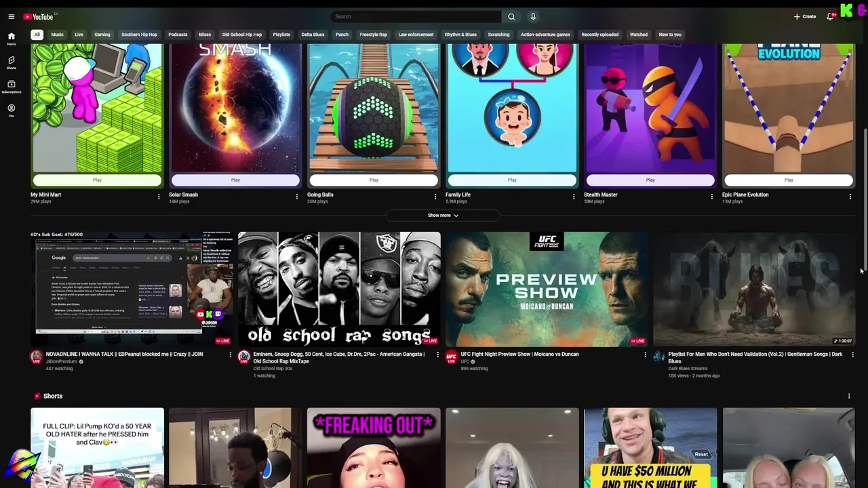Open options menu for Going Balls
Viewport: 868px width, 488px height.
[435, 197]
